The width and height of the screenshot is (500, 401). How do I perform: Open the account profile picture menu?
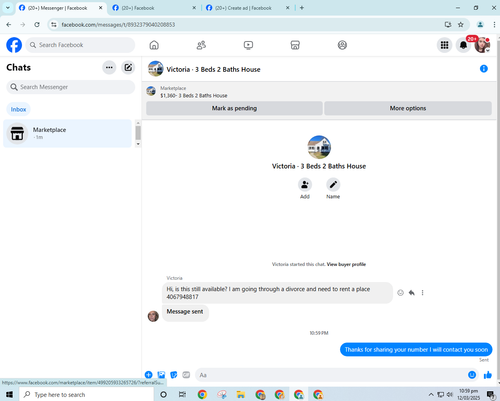coord(482,45)
